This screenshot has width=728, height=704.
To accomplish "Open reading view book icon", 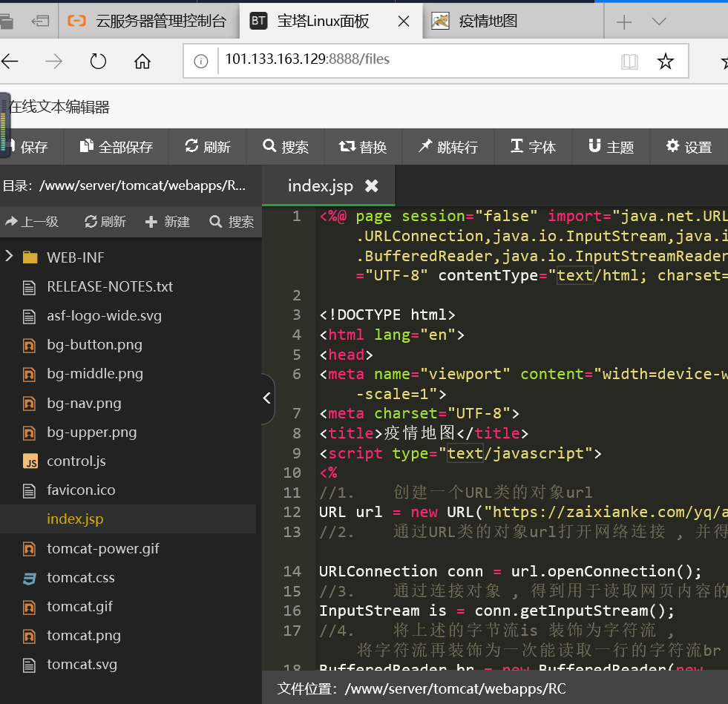I will pyautogui.click(x=629, y=62).
